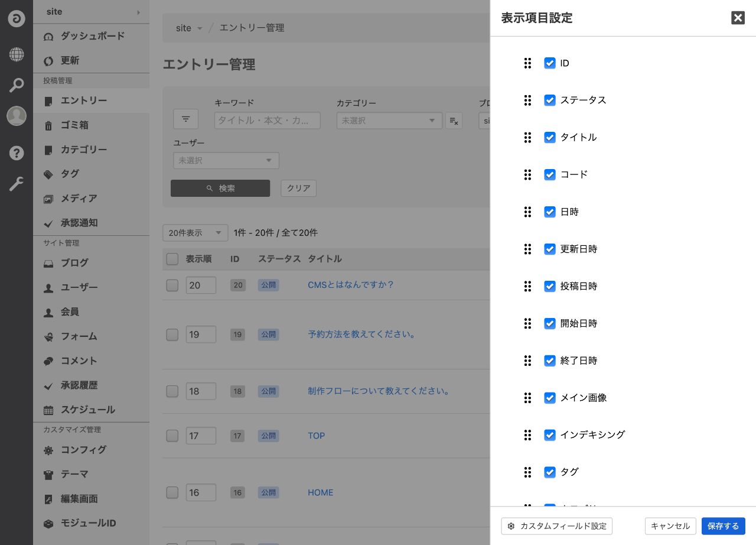Screen dimensions: 756x545
Task: Check the select-all checkbox in the entry table header
Action: (x=172, y=259)
